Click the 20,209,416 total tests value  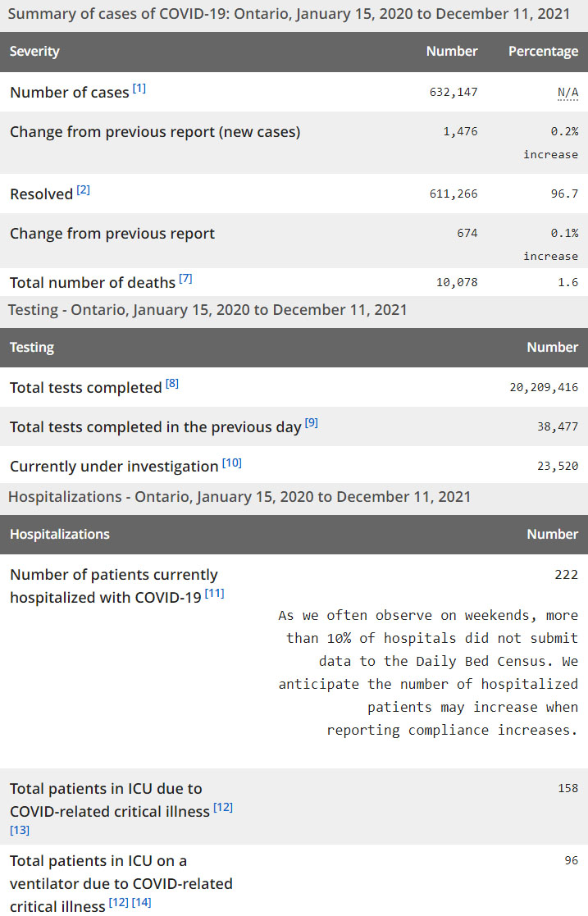[544, 388]
